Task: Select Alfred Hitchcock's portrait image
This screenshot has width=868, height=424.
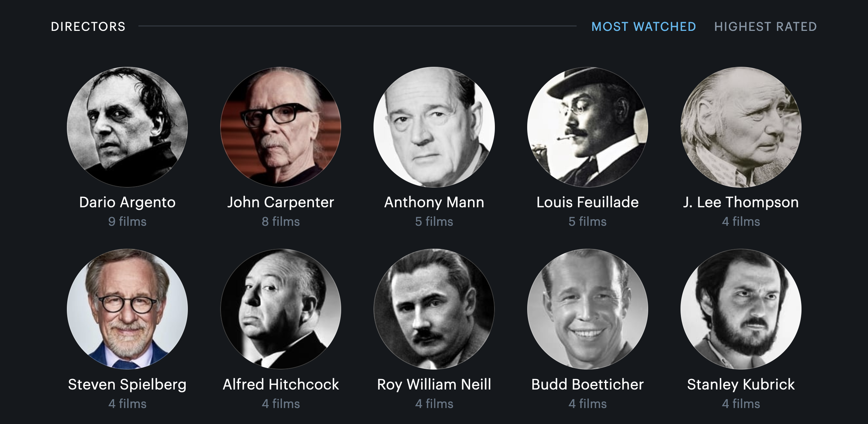Action: 280,309
